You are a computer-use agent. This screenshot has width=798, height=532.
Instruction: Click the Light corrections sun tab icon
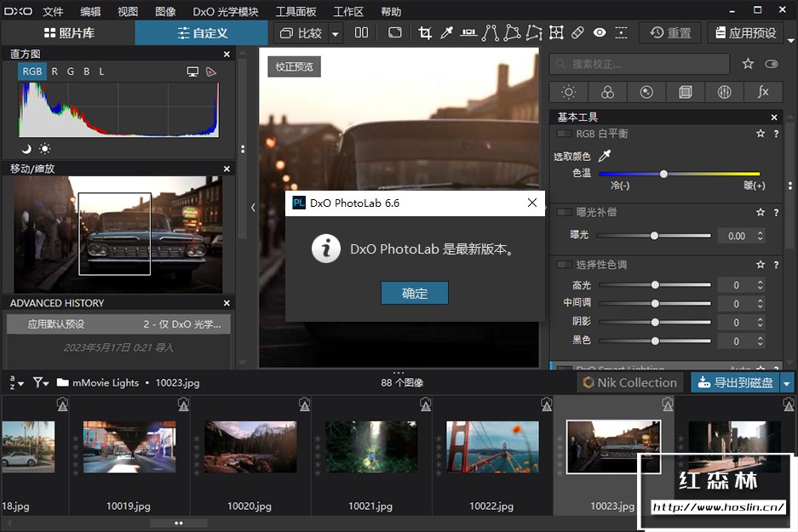(x=568, y=92)
